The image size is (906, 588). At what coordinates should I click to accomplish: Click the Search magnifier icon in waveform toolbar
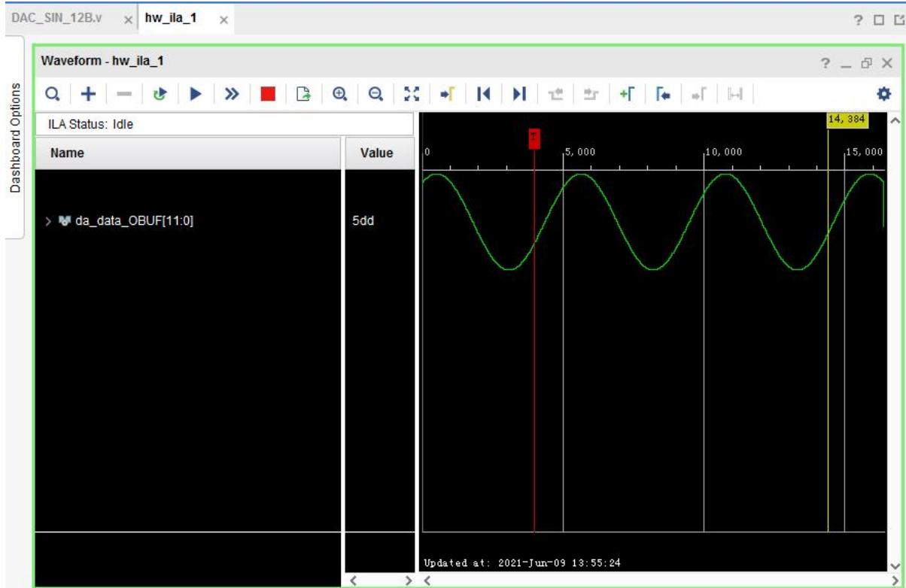(x=53, y=94)
